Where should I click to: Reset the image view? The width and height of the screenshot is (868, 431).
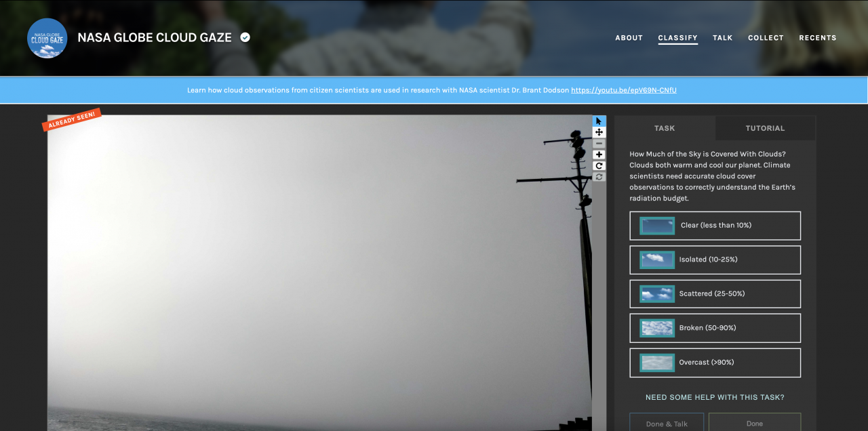(599, 177)
